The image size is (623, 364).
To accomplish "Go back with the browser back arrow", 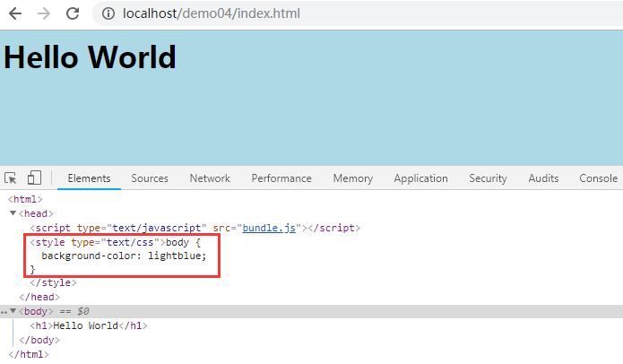I will pos(15,13).
